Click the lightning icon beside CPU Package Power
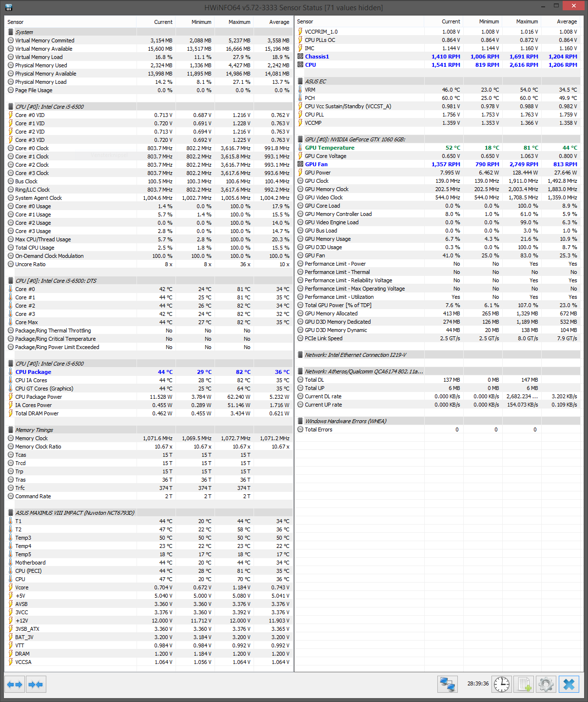Viewport: 588px width, 702px height. pyautogui.click(x=11, y=397)
